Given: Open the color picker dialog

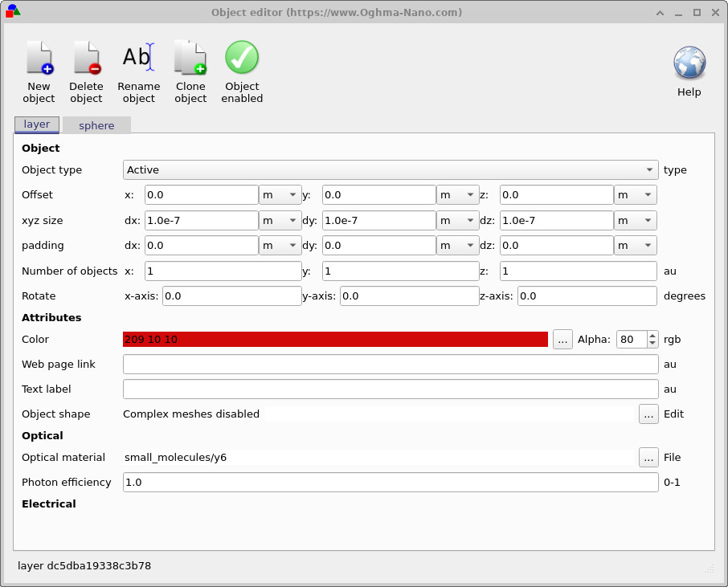Looking at the screenshot, I should [x=562, y=339].
